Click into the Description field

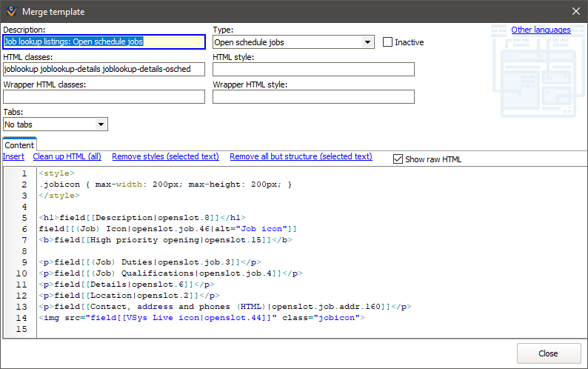(x=104, y=42)
